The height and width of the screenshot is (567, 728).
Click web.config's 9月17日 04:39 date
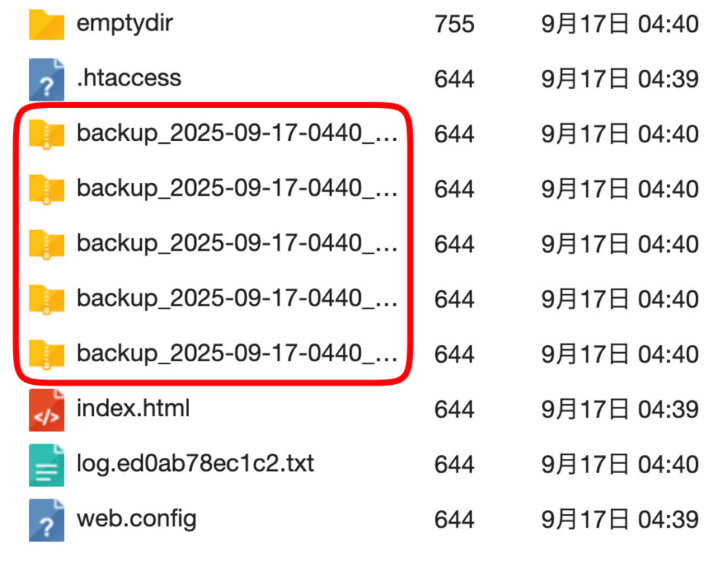[620, 519]
